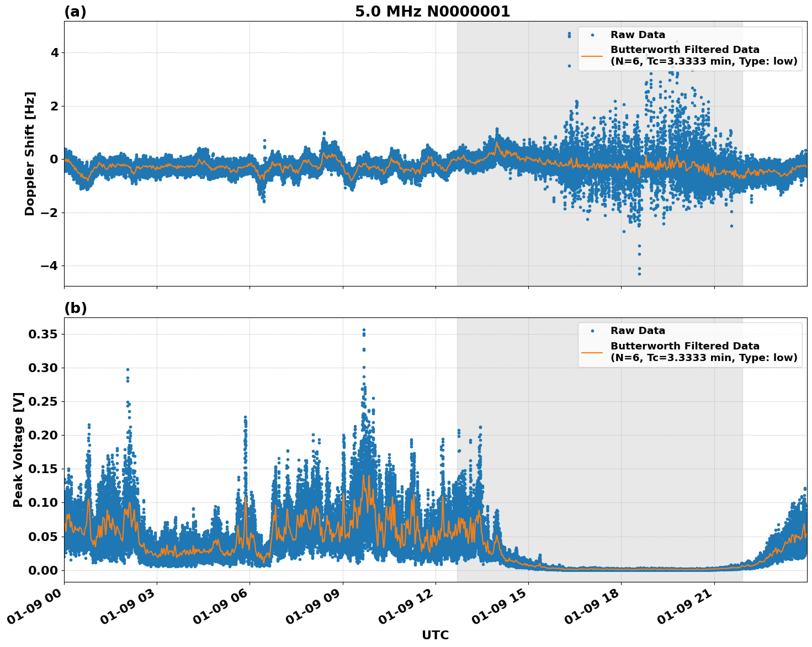Click the panel label (a) marker
The width and height of the screenshot is (812, 647).
click(75, 10)
